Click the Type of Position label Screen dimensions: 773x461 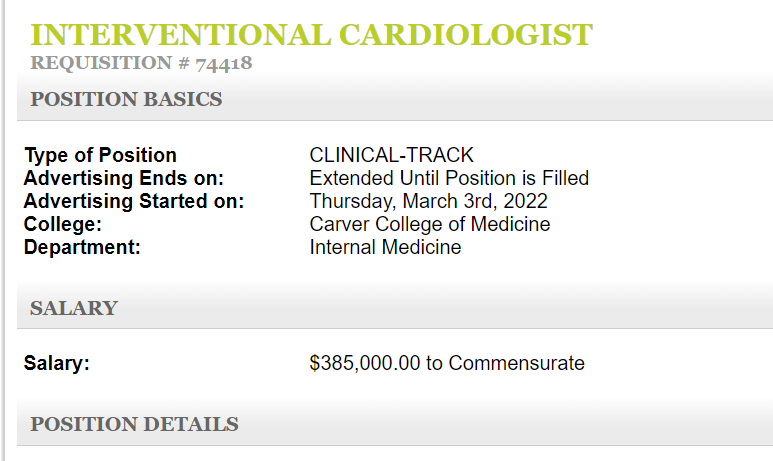pyautogui.click(x=100, y=155)
